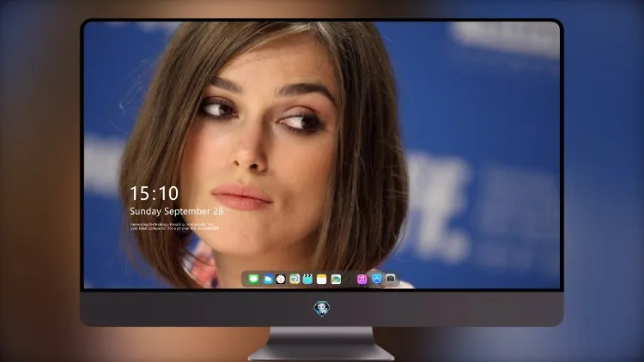This screenshot has height=362, width=644.
Task: Open the blue App Store icon in the dock
Action: point(377,279)
